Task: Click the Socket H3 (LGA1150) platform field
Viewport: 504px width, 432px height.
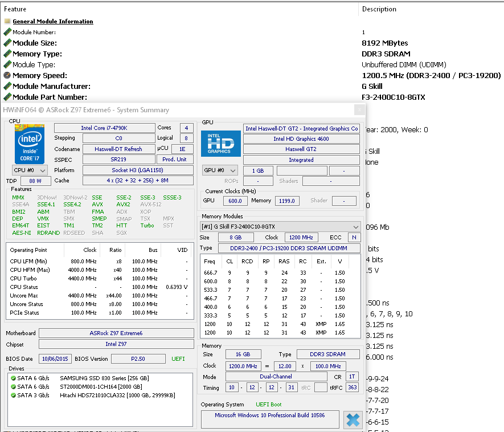Action: click(x=138, y=170)
